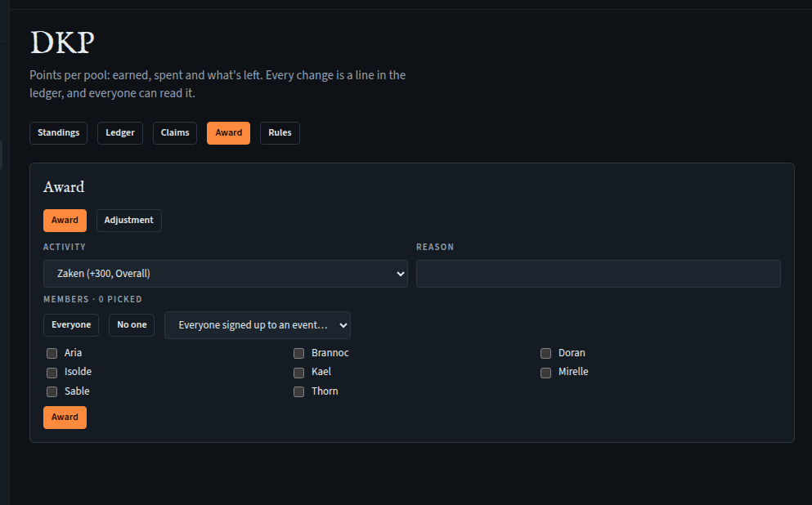This screenshot has height=505, width=812.
Task: Open the Claims tab
Action: point(175,133)
